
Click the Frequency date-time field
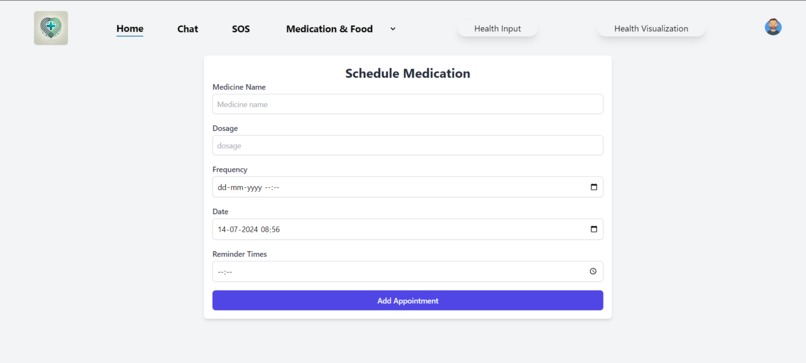(408, 187)
